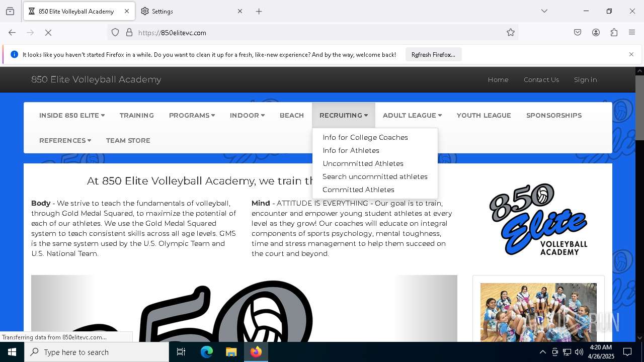Viewport: 644px width, 362px height.
Task: Close the 850 Elite Volleyball Academy tab
Action: (x=127, y=11)
